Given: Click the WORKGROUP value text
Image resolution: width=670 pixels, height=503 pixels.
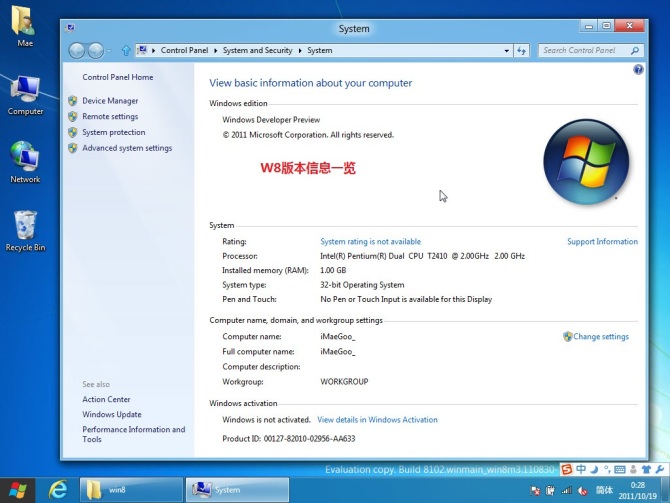Looking at the screenshot, I should (344, 382).
